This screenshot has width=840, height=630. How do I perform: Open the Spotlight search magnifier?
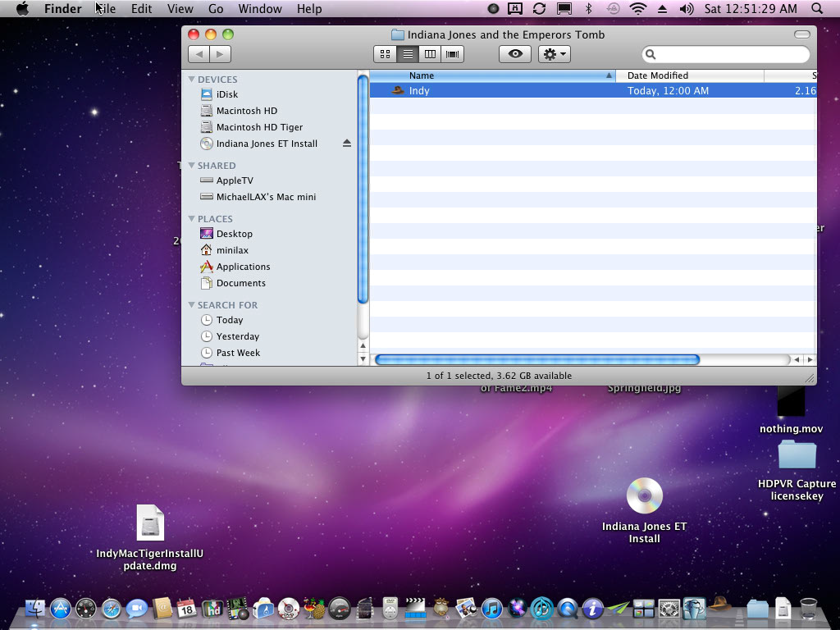[817, 9]
